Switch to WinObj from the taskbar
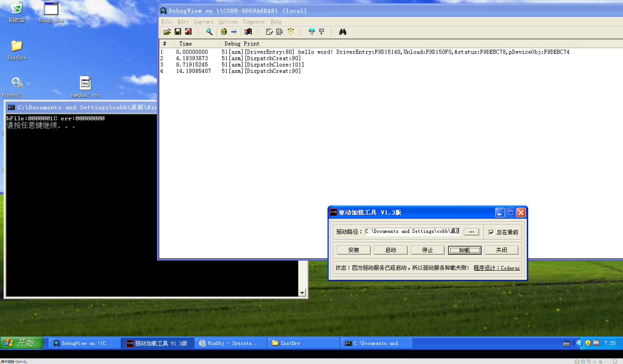The image size is (623, 364). pos(230,343)
